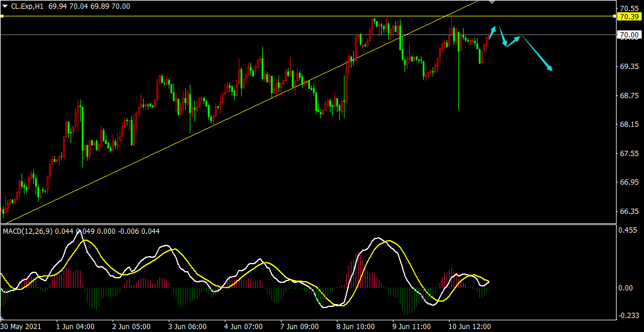Click the 66.35 price axis label
Screen dimensions: 644x332
629,211
